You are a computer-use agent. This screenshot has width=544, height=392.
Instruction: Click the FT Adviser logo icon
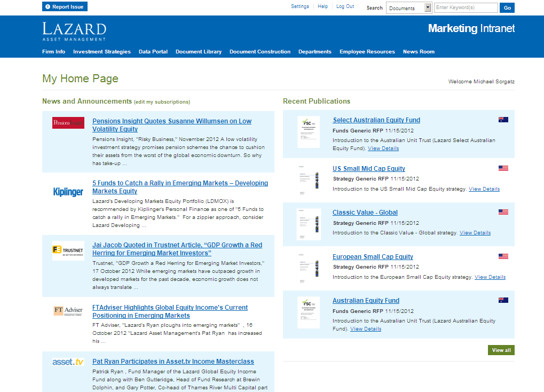[68, 310]
